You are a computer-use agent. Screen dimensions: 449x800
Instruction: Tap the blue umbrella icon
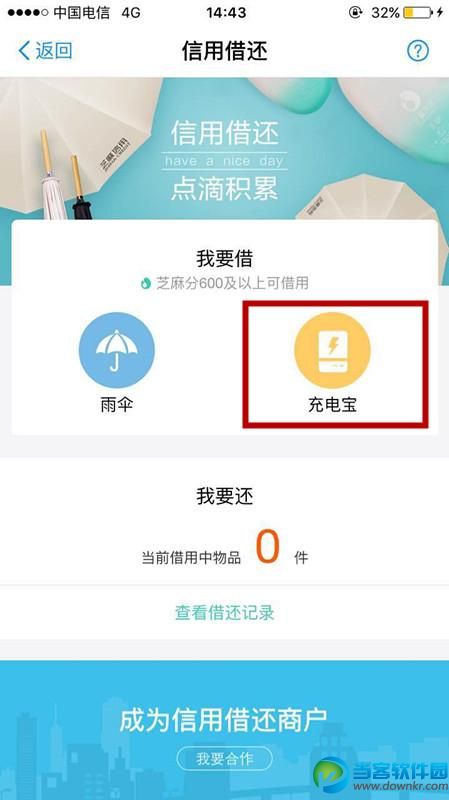click(116, 350)
